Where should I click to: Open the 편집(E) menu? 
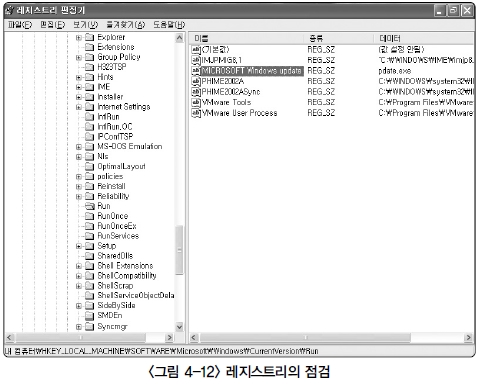click(52, 25)
